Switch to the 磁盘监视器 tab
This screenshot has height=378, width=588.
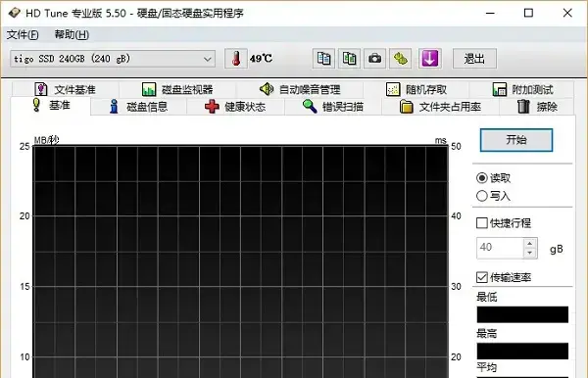[x=177, y=89]
